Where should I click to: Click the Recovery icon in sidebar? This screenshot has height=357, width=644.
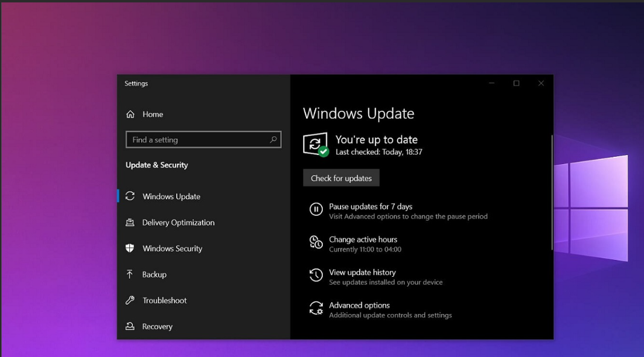click(130, 326)
